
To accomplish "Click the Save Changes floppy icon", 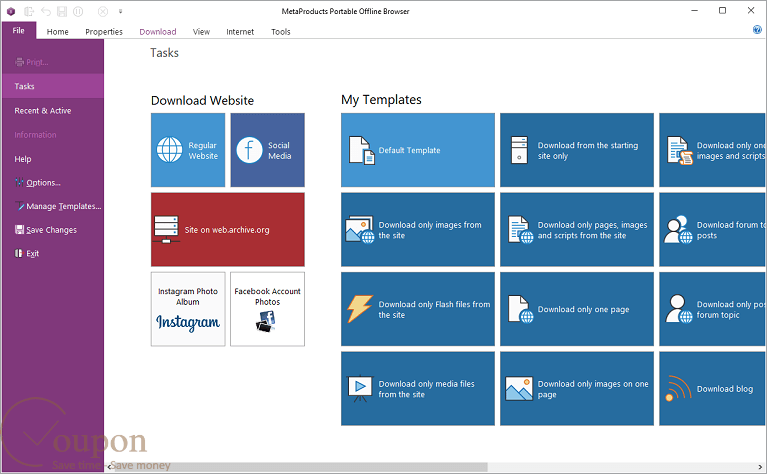I will (19, 230).
